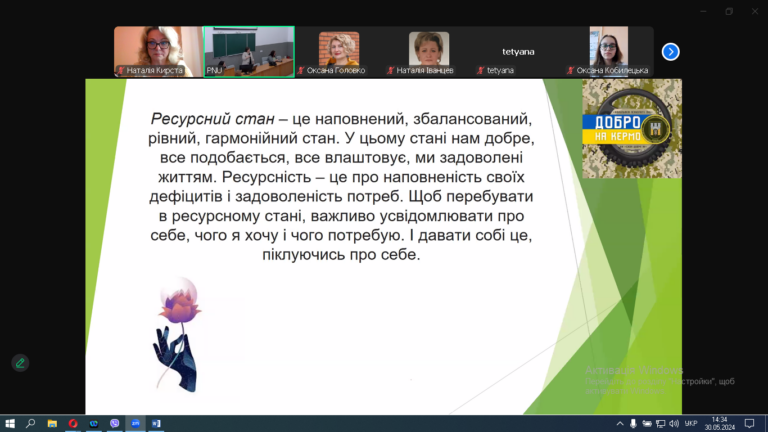The height and width of the screenshot is (432, 768).
Task: Select Оксана Головко participant tile
Action: tap(339, 51)
